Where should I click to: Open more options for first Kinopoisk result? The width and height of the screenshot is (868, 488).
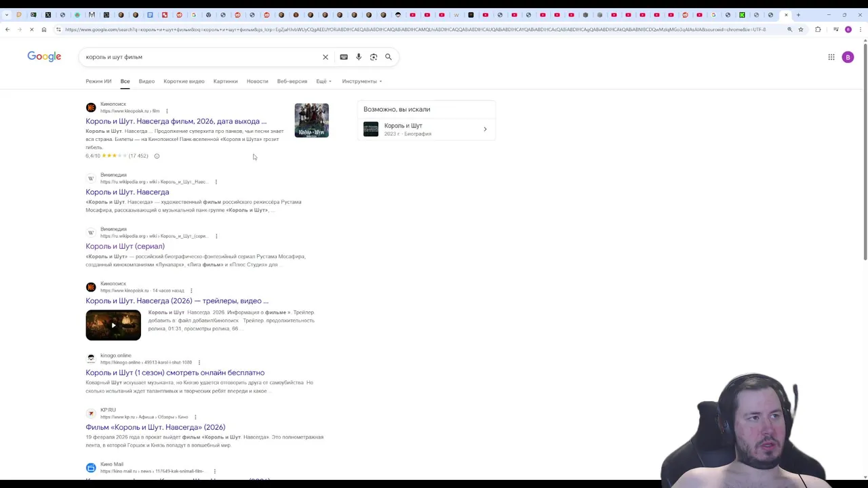[167, 111]
